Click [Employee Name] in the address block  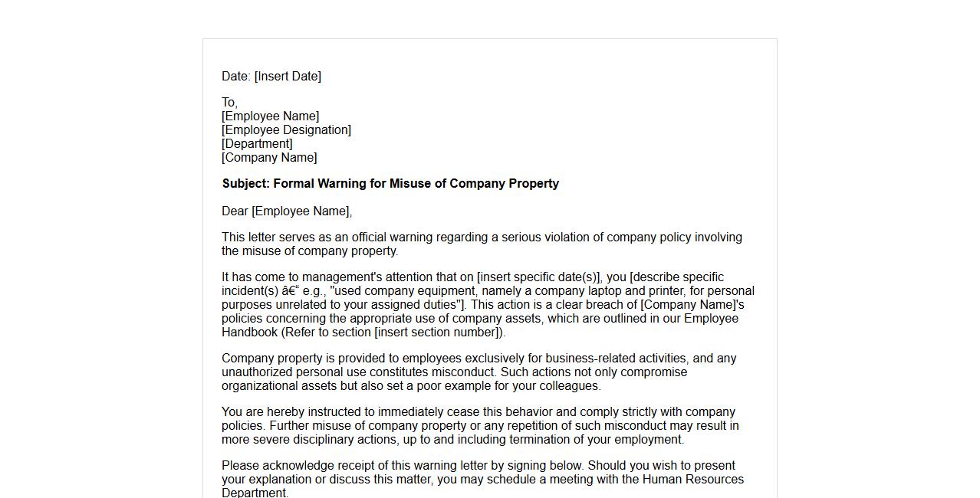(x=271, y=116)
